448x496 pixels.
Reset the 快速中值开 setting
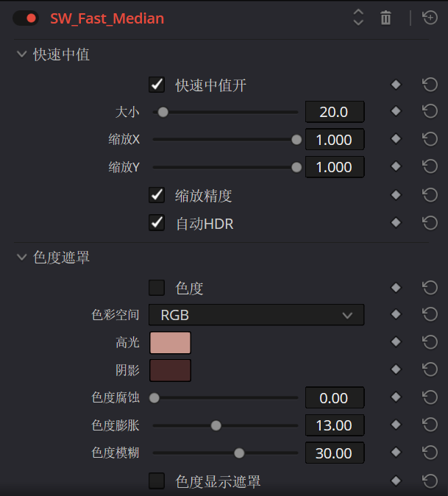pyautogui.click(x=430, y=85)
